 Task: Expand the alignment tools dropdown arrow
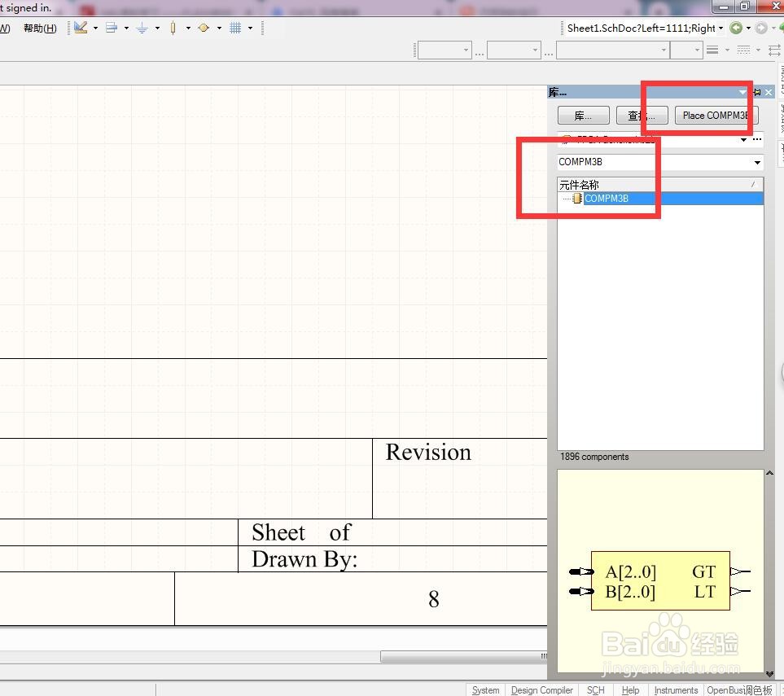point(126,28)
